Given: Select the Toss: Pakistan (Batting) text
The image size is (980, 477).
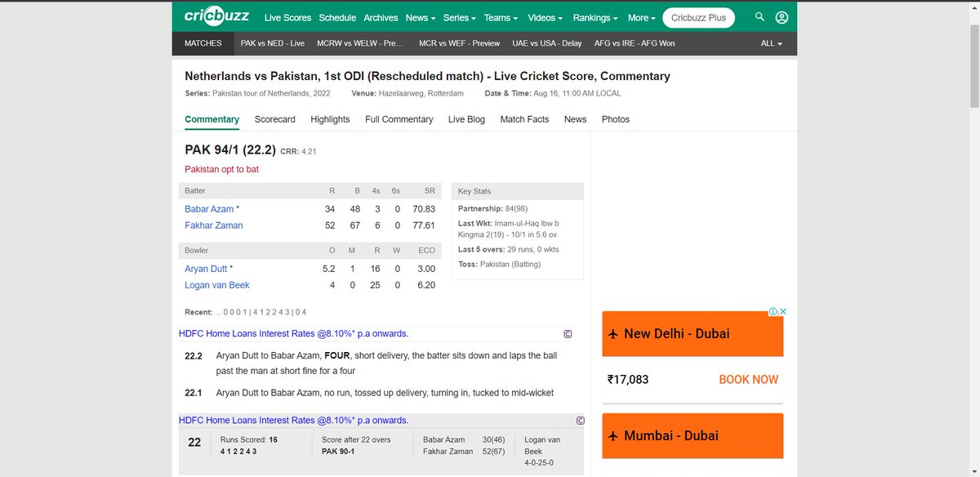Looking at the screenshot, I should tap(499, 264).
